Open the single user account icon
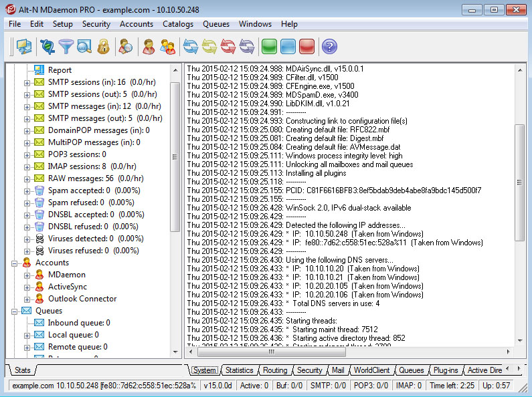Image resolution: width=532 pixels, height=397 pixels. 149,47
